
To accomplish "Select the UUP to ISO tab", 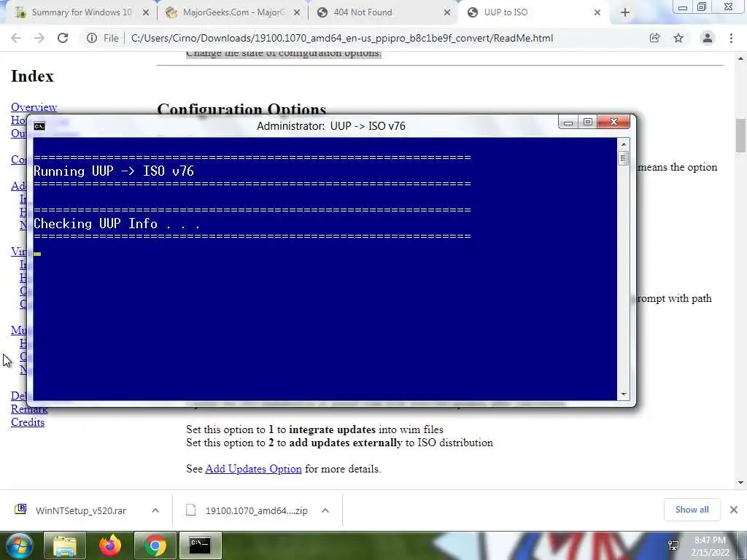I will click(506, 12).
